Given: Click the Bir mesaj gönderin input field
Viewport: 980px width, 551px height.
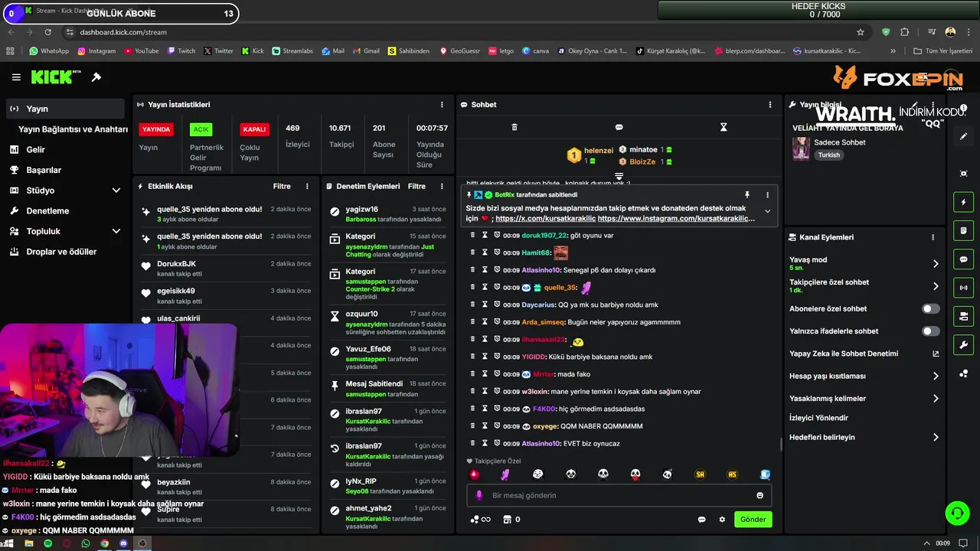Looking at the screenshot, I should 619,495.
